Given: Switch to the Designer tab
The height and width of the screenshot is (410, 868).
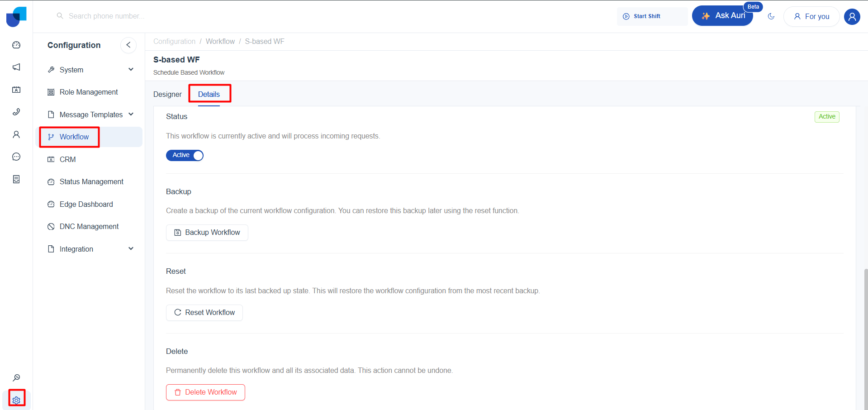Looking at the screenshot, I should (167, 94).
